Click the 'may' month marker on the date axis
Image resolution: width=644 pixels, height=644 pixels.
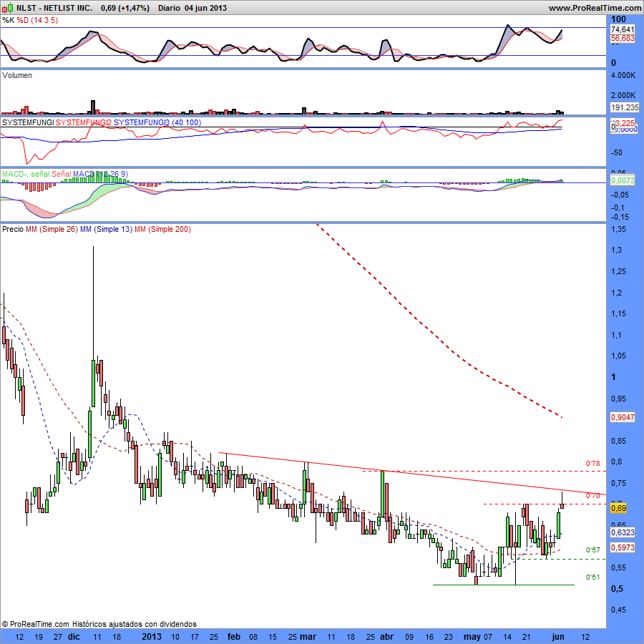coord(472,637)
